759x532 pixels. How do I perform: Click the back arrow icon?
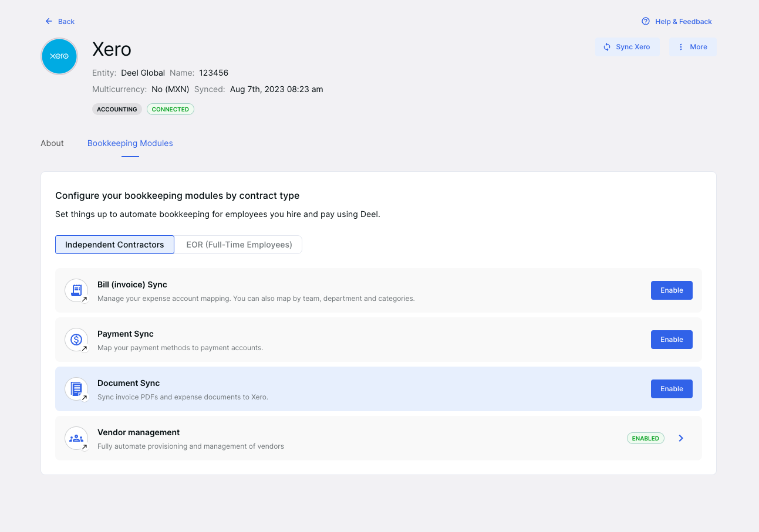coord(49,21)
